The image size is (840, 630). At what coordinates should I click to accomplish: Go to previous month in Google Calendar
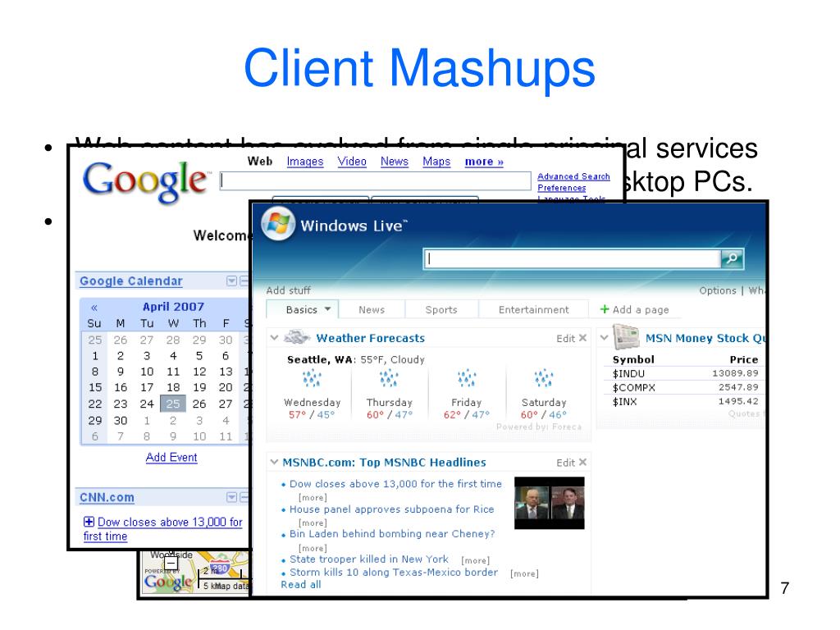point(94,308)
